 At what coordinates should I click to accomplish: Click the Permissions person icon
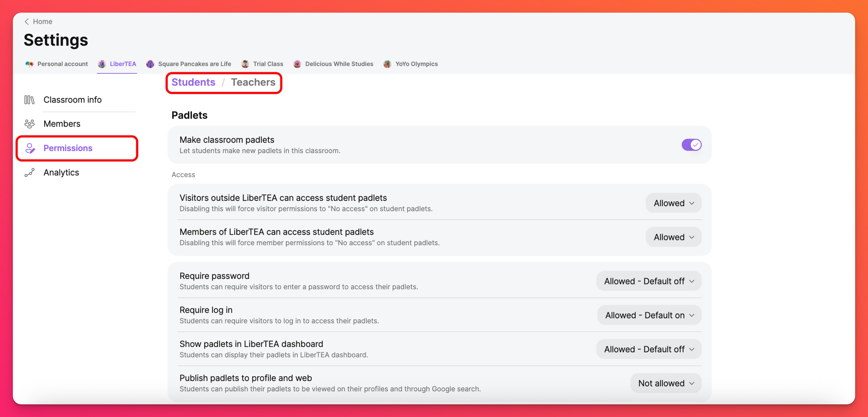click(30, 148)
